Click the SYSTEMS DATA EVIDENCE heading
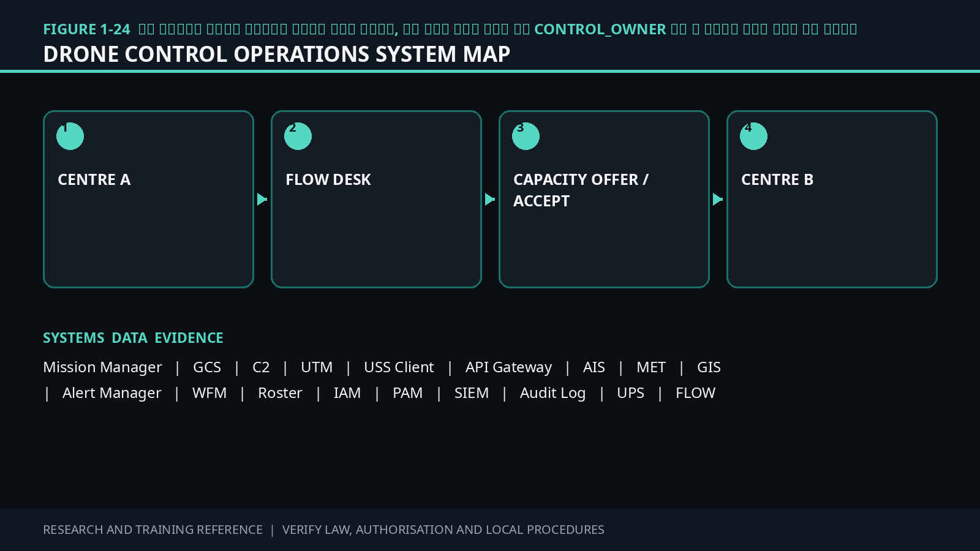Screen dimensions: 980x551 pos(133,338)
